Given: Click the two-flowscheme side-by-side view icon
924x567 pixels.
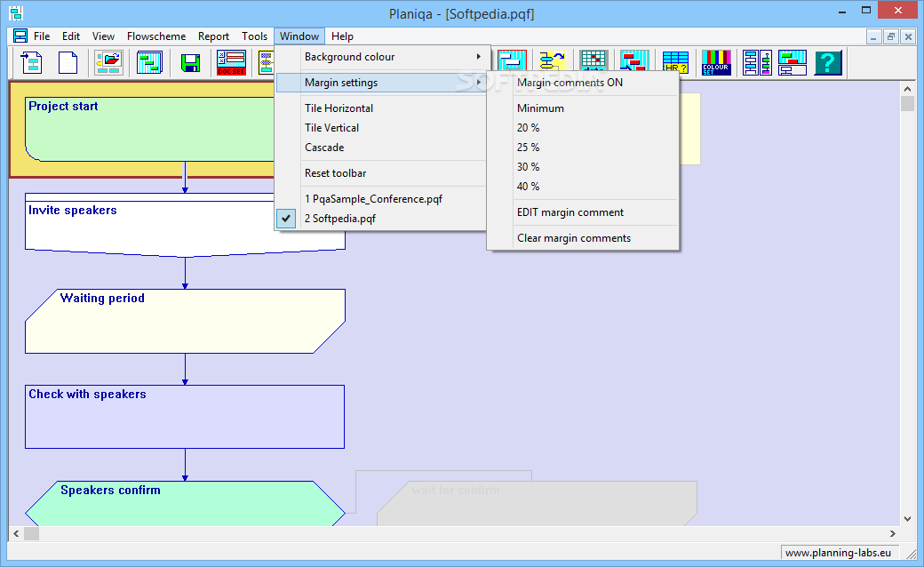Looking at the screenshot, I should pyautogui.click(x=757, y=62).
